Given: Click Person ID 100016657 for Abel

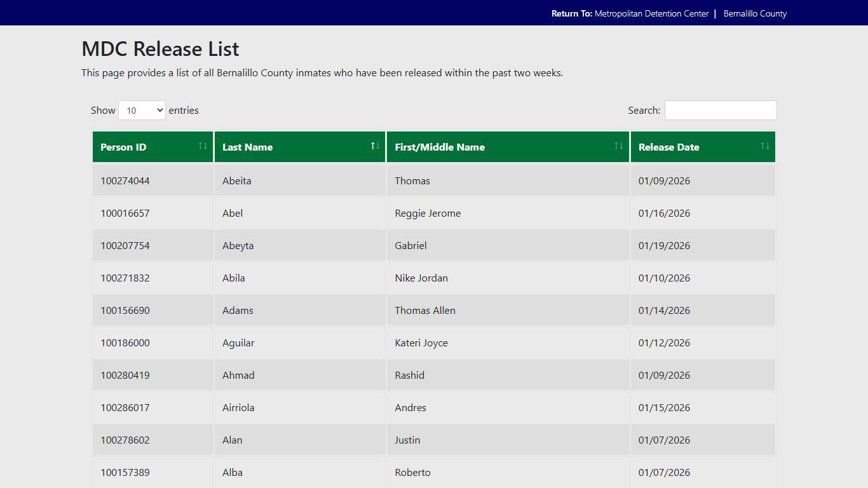Looking at the screenshot, I should point(125,213).
